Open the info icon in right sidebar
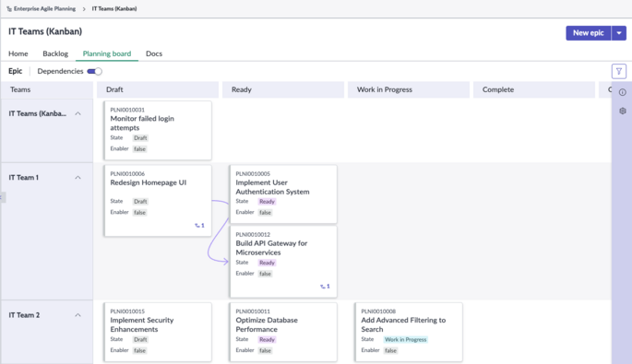 click(623, 92)
